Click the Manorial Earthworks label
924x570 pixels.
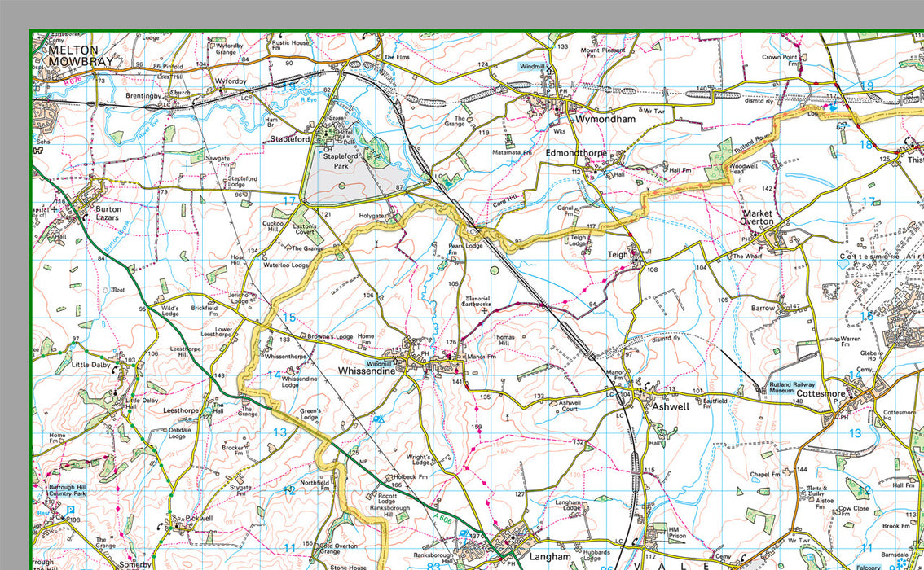[476, 301]
